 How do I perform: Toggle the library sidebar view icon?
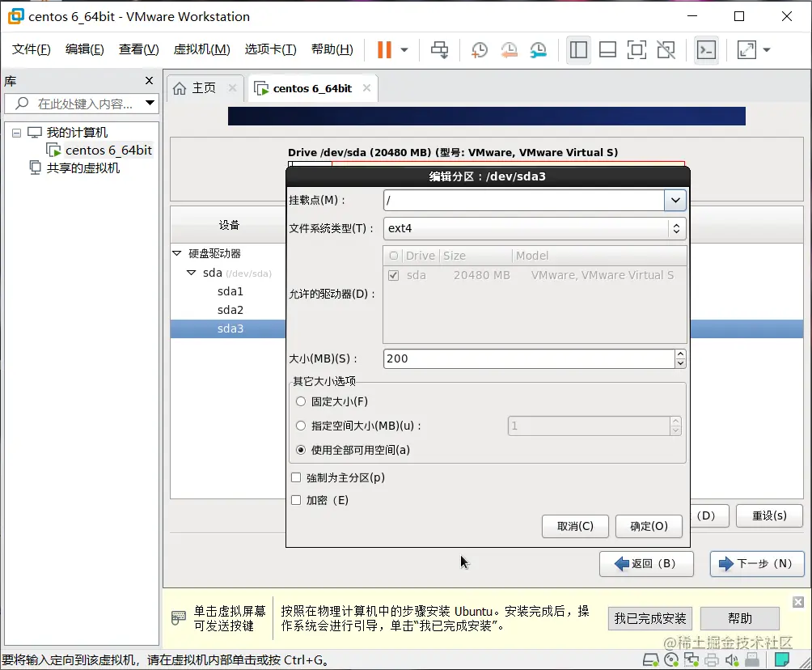[x=578, y=49]
